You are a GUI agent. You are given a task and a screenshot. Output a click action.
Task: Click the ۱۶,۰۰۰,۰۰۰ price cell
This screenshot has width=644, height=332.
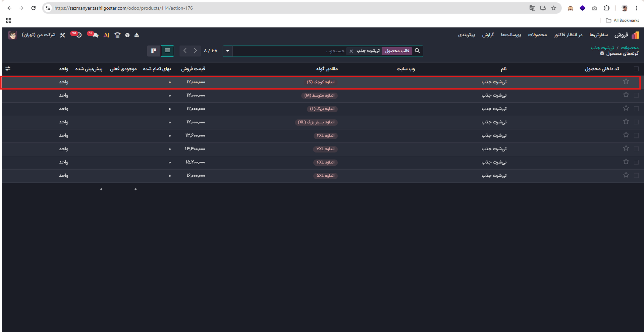pyautogui.click(x=196, y=176)
